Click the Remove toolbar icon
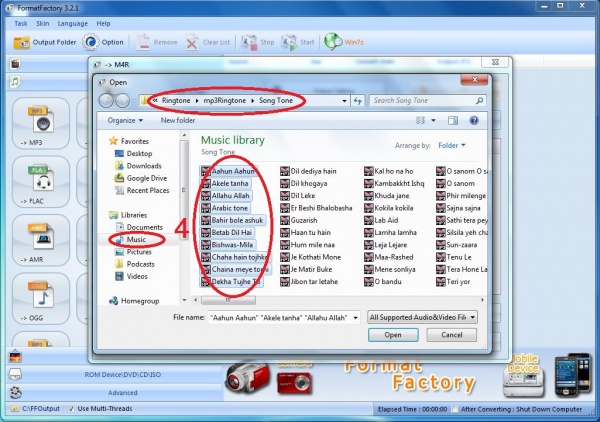 143,42
